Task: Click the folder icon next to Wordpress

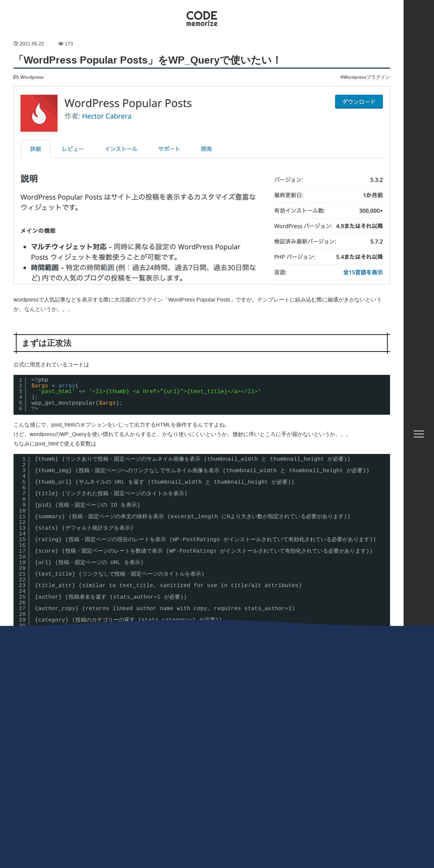Action: coord(16,77)
